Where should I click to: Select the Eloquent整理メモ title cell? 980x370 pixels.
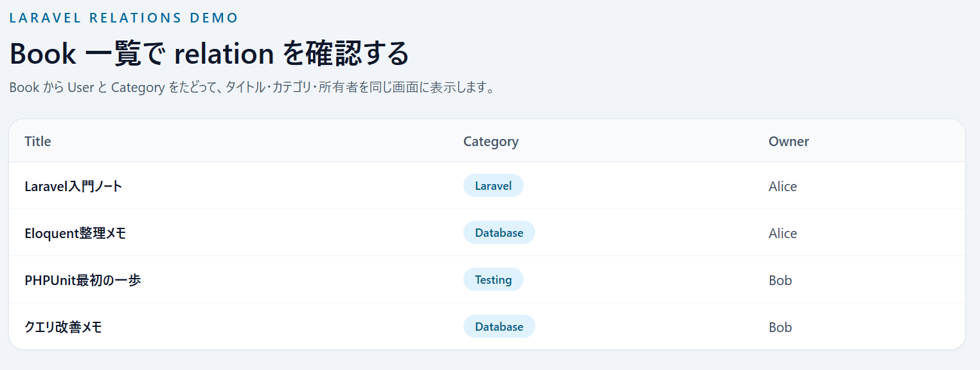pyautogui.click(x=75, y=234)
